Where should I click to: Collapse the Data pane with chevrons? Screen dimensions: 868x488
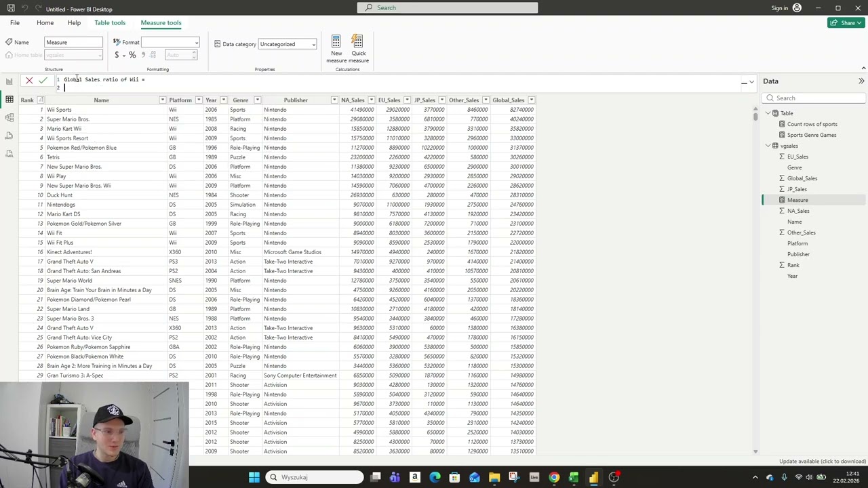point(861,81)
